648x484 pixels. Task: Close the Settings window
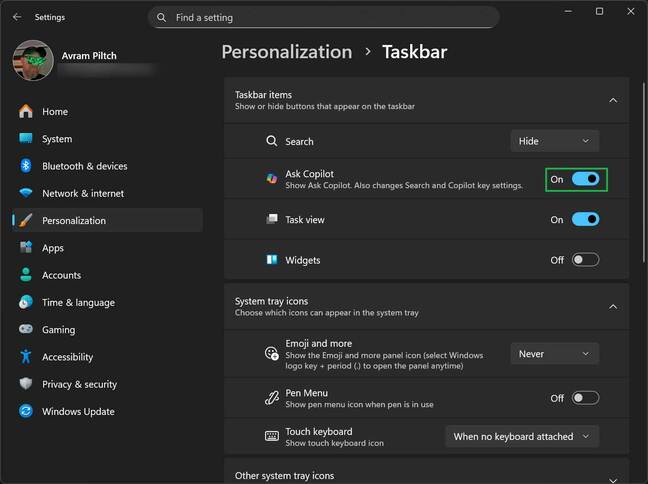631,12
